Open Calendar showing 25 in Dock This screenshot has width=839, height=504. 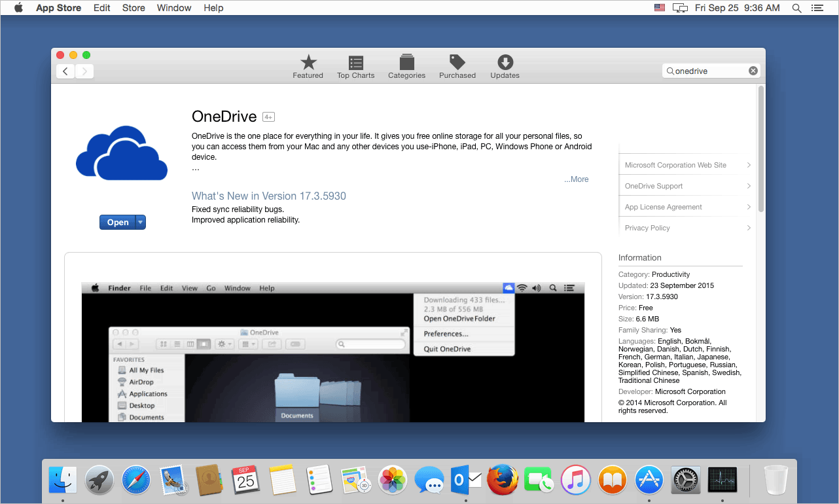(x=246, y=480)
